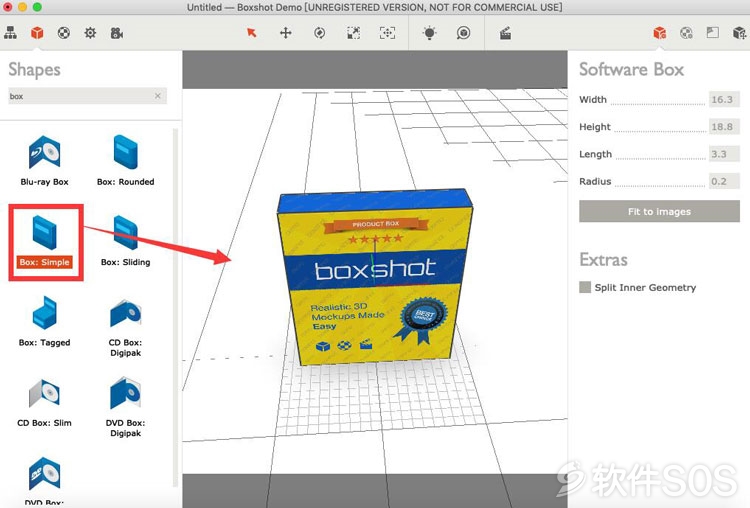Choose the Box: Rounded shape
Screen dimensions: 750x508
125,161
